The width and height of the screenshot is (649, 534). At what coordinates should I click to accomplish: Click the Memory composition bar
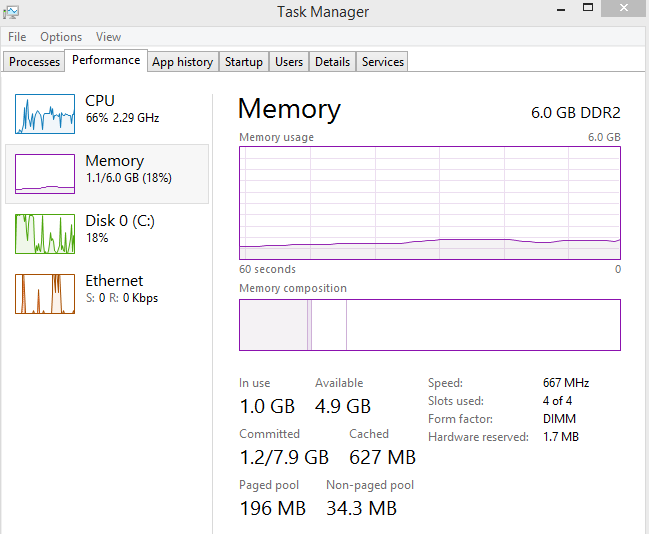pos(429,324)
